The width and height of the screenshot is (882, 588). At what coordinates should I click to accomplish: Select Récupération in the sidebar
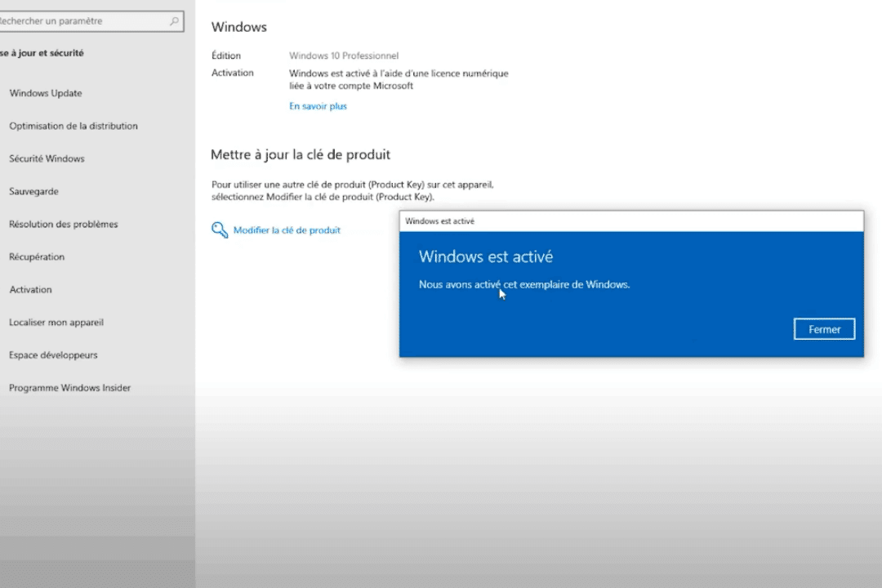point(37,256)
